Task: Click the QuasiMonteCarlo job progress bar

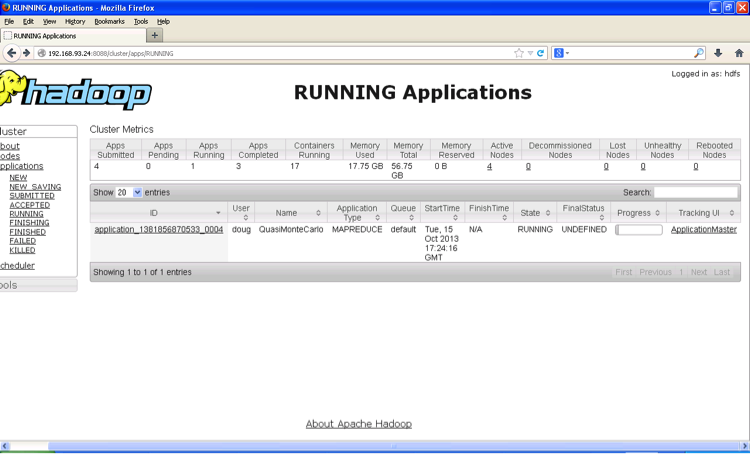Action: point(638,230)
